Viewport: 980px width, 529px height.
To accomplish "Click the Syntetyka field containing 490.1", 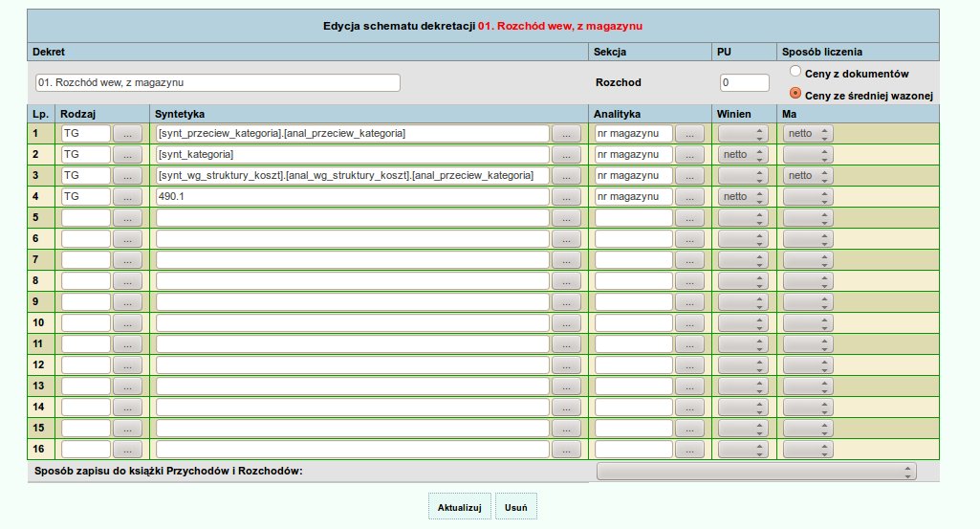I will point(352,197).
